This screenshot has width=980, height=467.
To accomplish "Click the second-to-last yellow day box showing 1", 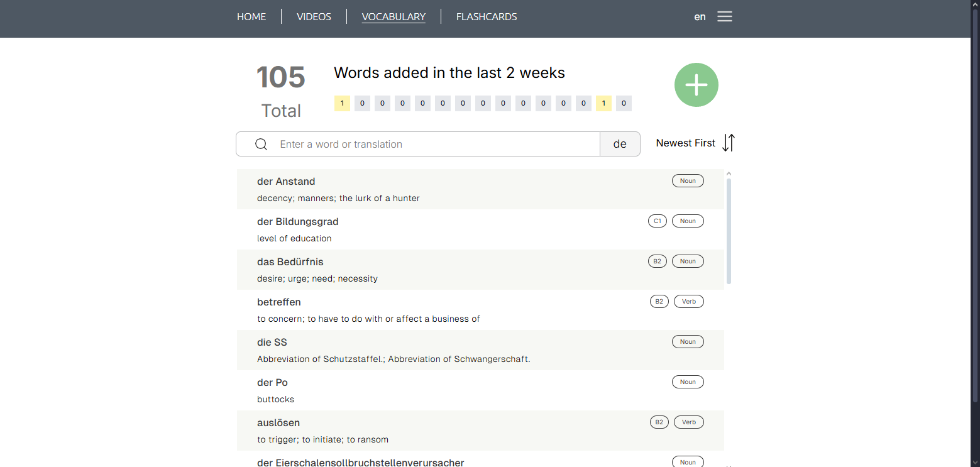I will (603, 104).
